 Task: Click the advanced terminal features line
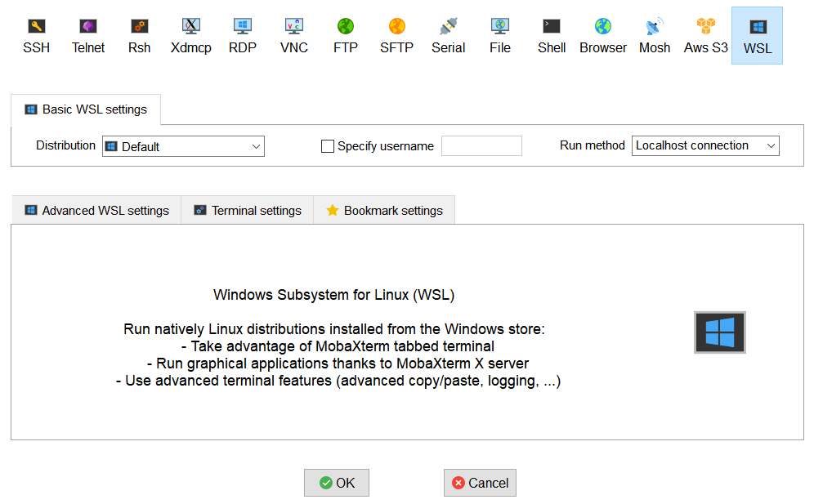click(x=338, y=381)
